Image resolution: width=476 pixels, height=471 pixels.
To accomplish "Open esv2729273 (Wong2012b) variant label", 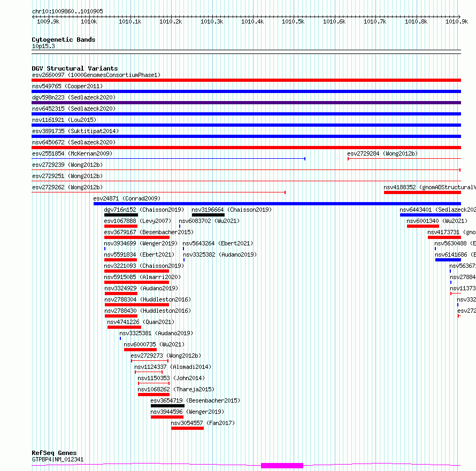I will (166, 356).
